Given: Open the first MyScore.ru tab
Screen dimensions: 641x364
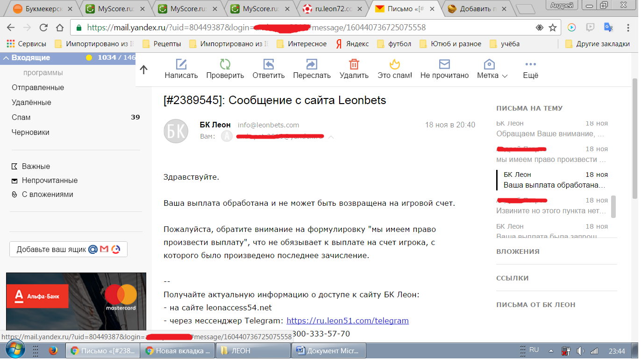Looking at the screenshot, I should point(115,8).
